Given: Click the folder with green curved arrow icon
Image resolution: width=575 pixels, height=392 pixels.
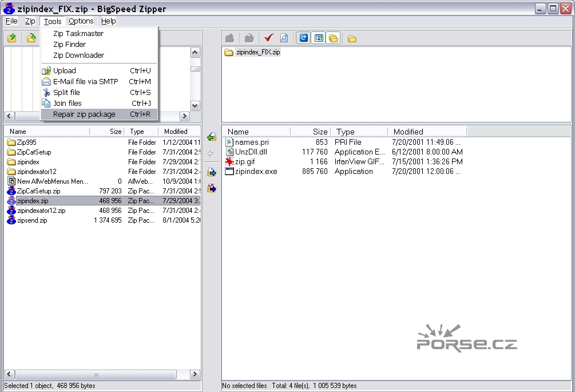Looking at the screenshot, I should [31, 38].
